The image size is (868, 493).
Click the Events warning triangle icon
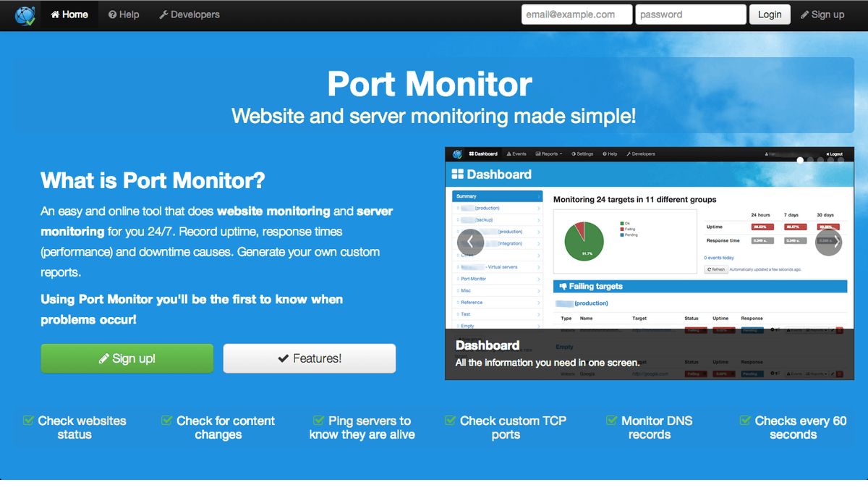509,153
